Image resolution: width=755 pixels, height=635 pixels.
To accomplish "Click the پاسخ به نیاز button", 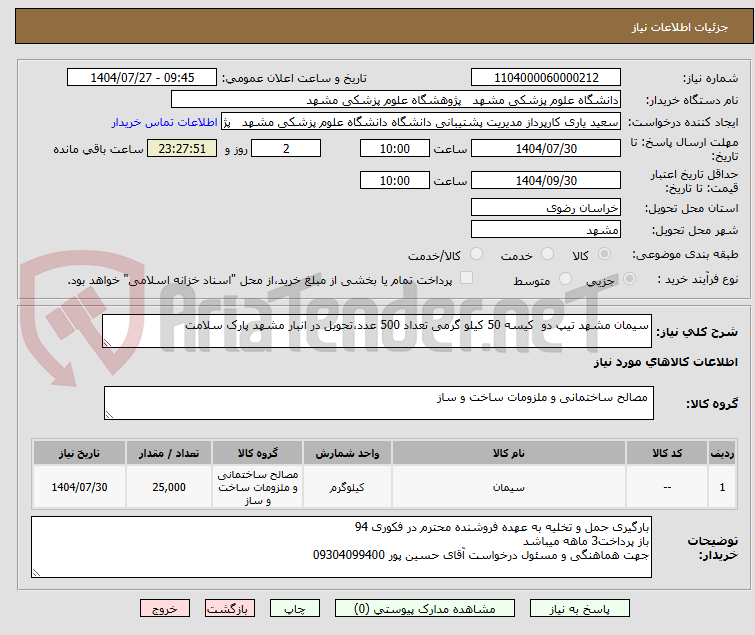I will pyautogui.click(x=580, y=609).
